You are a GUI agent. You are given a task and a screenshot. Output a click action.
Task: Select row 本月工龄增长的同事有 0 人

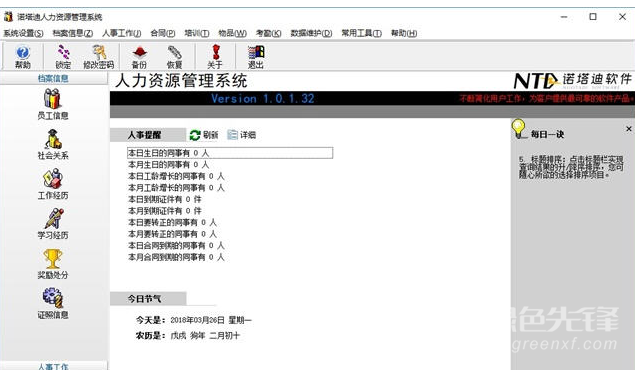point(176,188)
